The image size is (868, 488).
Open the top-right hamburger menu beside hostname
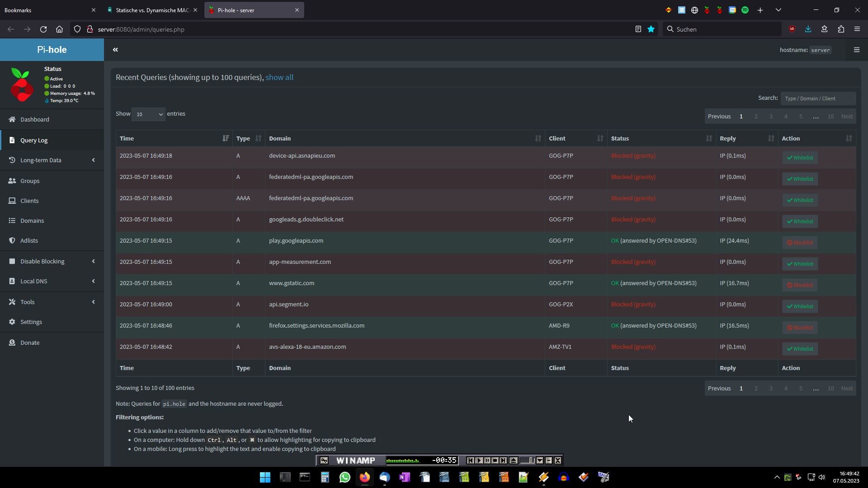856,50
